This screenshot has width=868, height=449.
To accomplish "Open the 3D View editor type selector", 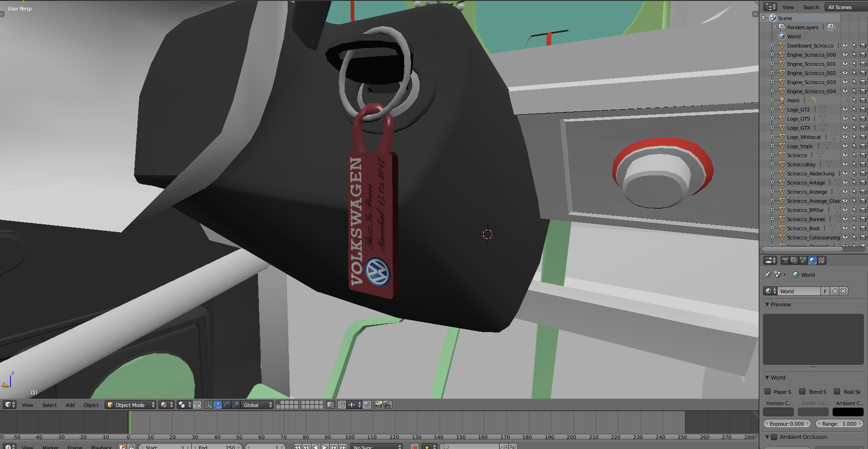I will (x=10, y=405).
